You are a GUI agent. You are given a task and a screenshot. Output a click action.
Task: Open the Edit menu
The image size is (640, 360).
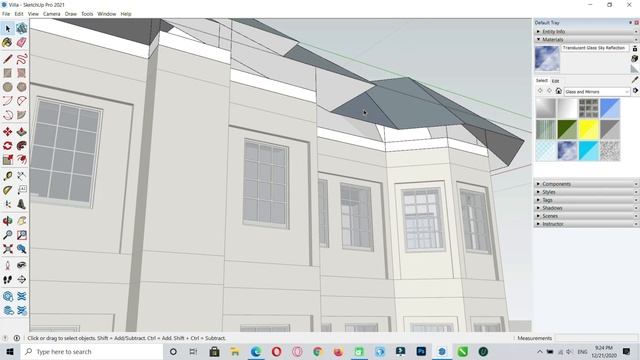point(19,14)
